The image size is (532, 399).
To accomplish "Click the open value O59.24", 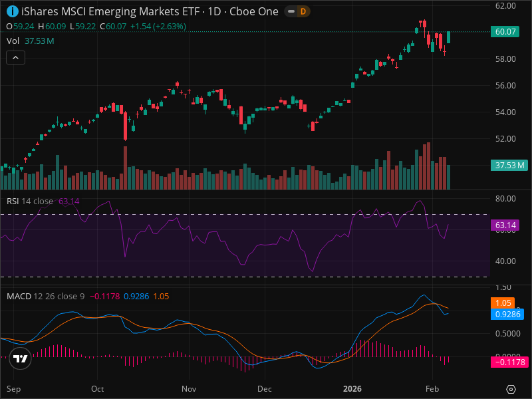I will pos(20,27).
